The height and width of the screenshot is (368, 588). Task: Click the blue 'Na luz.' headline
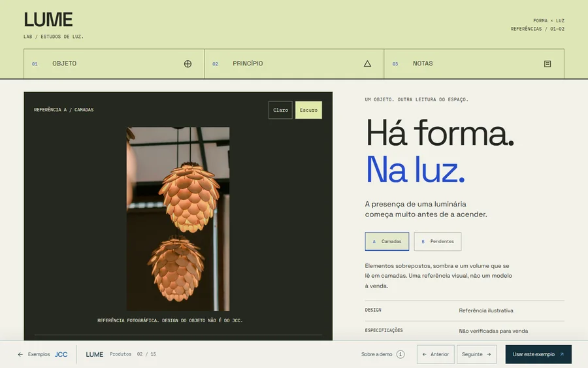[415, 169]
